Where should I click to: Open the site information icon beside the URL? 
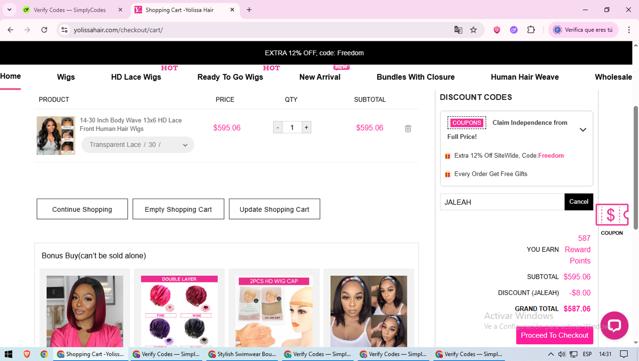(64, 30)
